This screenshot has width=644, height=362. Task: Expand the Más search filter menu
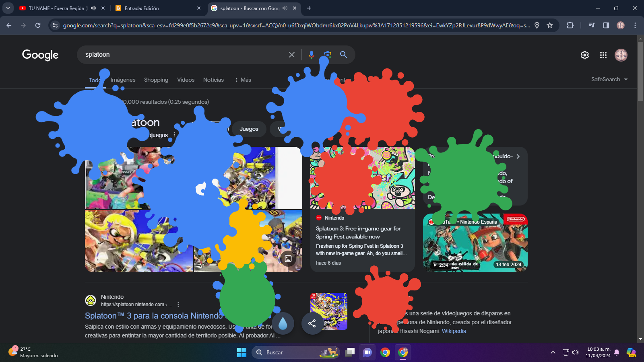point(243,80)
